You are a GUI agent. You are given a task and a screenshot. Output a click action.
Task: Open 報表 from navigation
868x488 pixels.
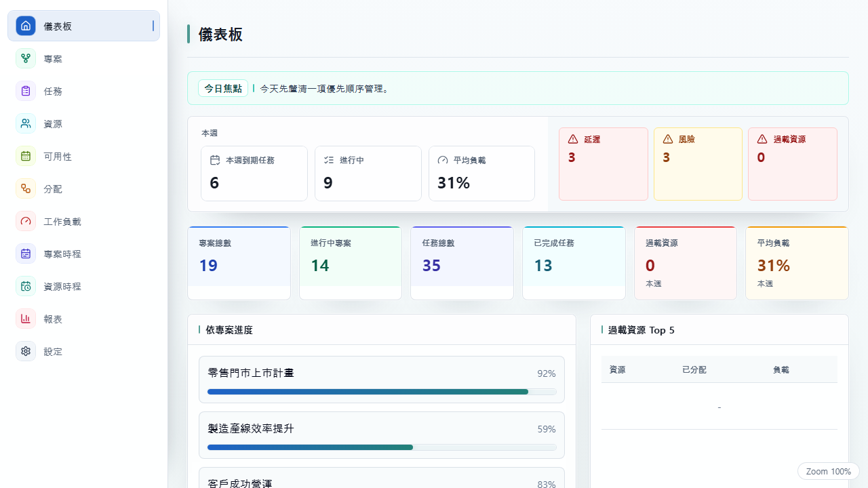click(x=84, y=319)
